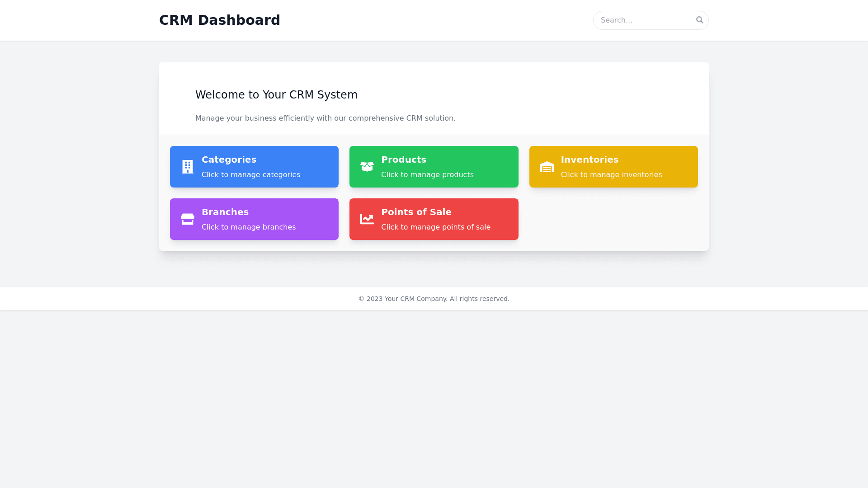The width and height of the screenshot is (868, 488).
Task: Open the Products title link
Action: (403, 160)
